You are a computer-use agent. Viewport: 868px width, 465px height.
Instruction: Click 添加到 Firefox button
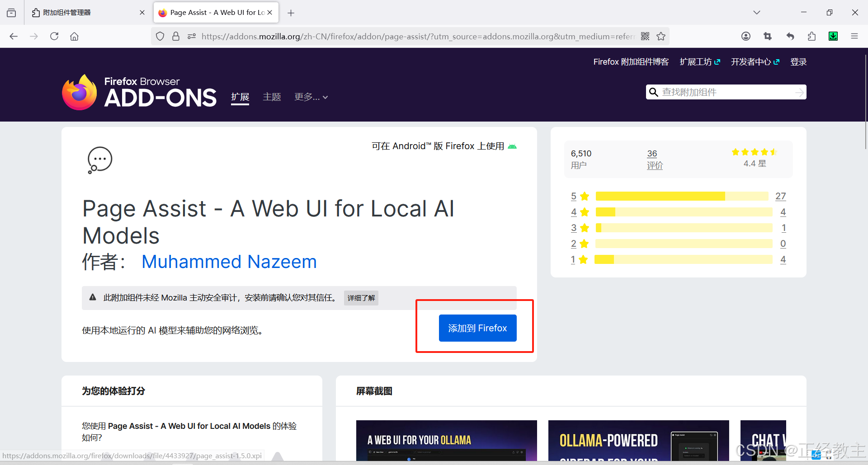click(x=477, y=328)
